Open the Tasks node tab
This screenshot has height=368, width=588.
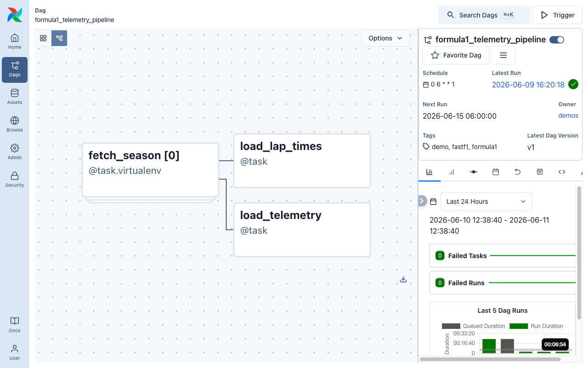pos(474,172)
